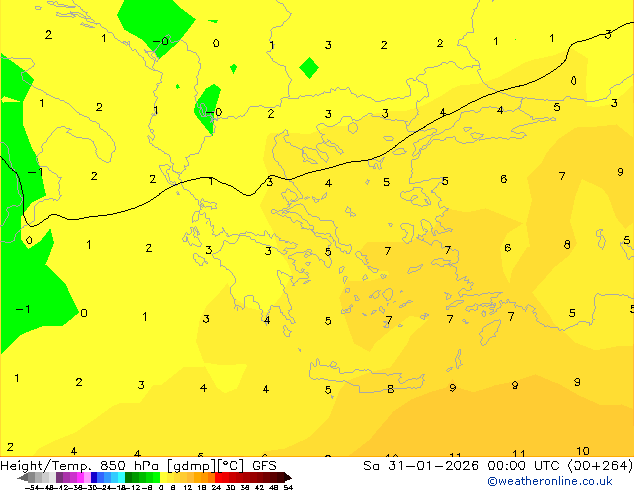This screenshot has height=490, width=634.
Task: Click the '24' label under the color scale
Action: [216, 487]
